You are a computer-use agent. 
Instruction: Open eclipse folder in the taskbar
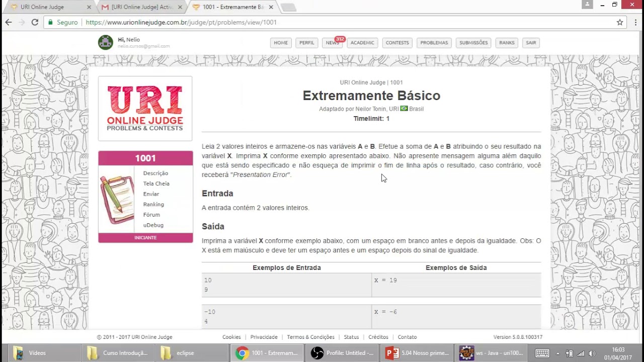point(192,353)
